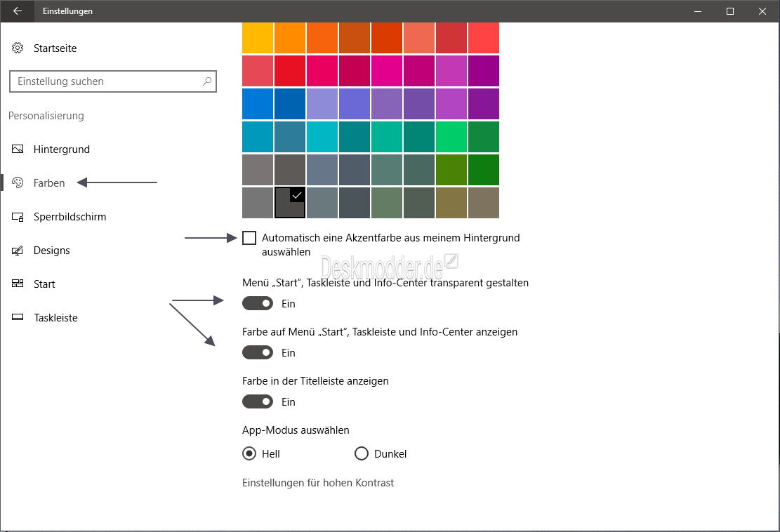Screen dimensions: 780x532
Task: Choose the bright blue swatch in third row
Action: [x=258, y=104]
